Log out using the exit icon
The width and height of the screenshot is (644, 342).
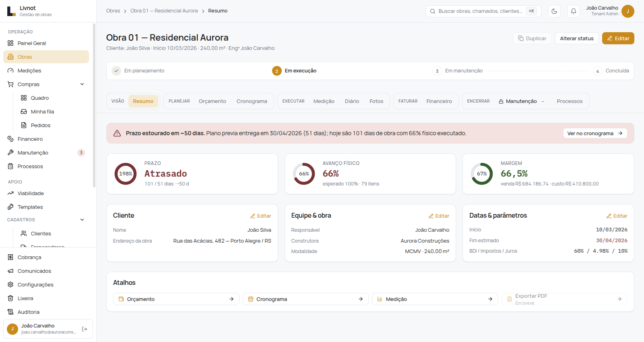coord(85,329)
